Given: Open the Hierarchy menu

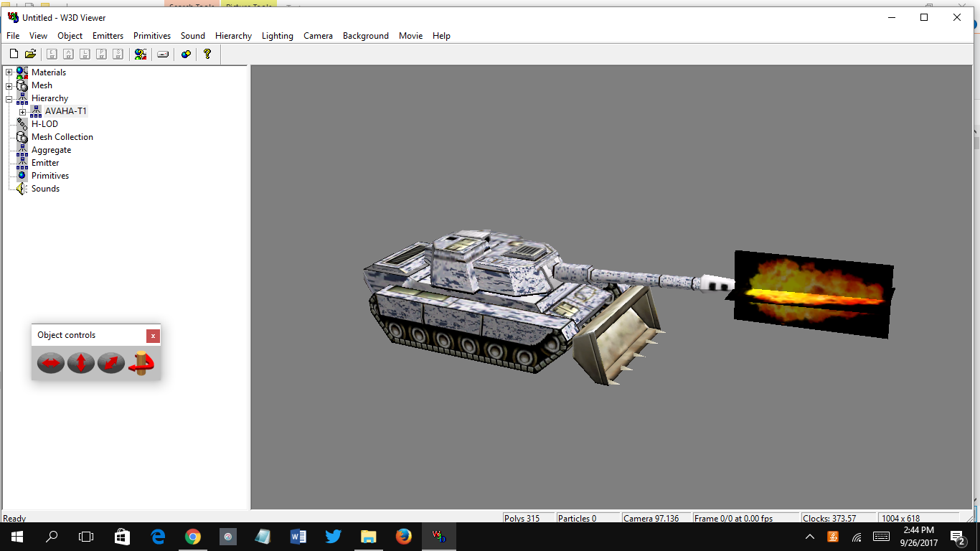Looking at the screenshot, I should [x=233, y=36].
